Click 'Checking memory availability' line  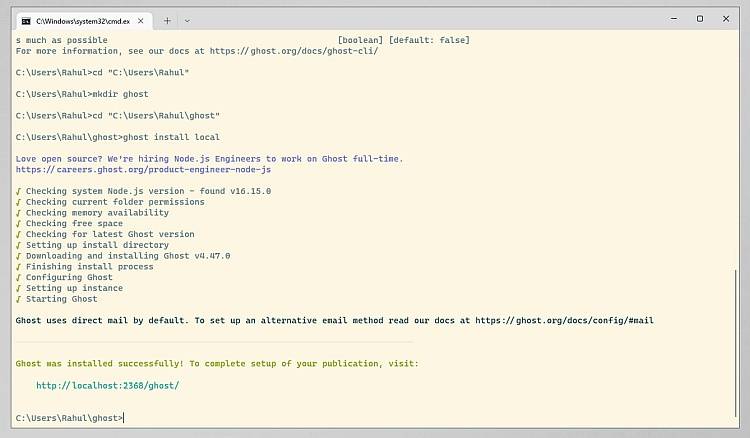tap(92, 212)
